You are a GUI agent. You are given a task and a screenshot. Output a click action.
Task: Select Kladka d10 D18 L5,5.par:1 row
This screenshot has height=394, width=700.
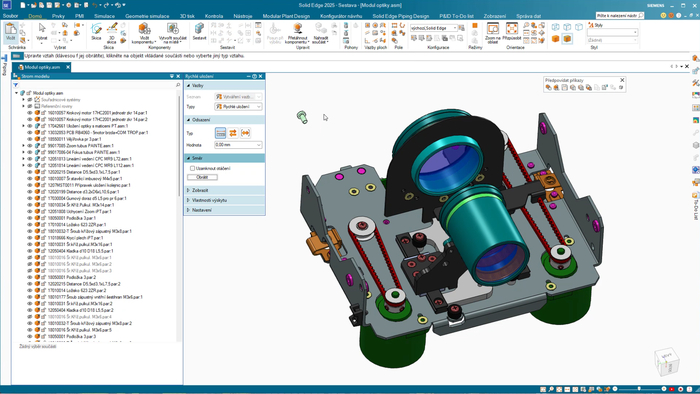pyautogui.click(x=80, y=251)
